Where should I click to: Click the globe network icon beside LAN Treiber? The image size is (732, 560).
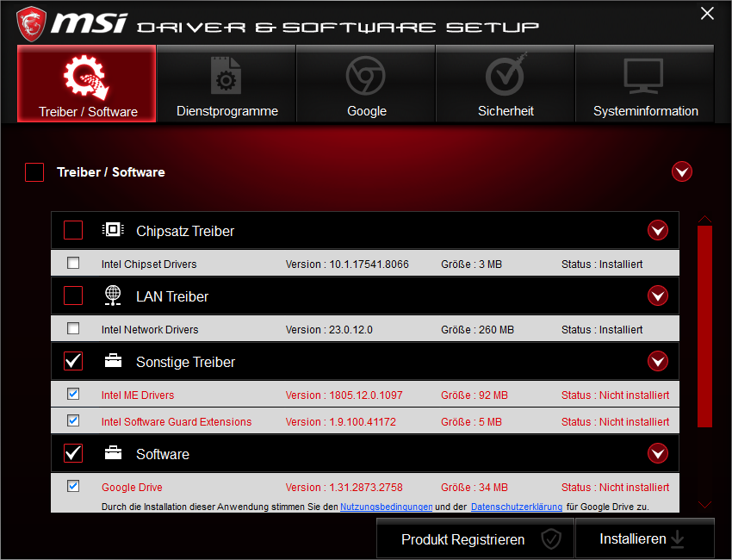tap(113, 296)
